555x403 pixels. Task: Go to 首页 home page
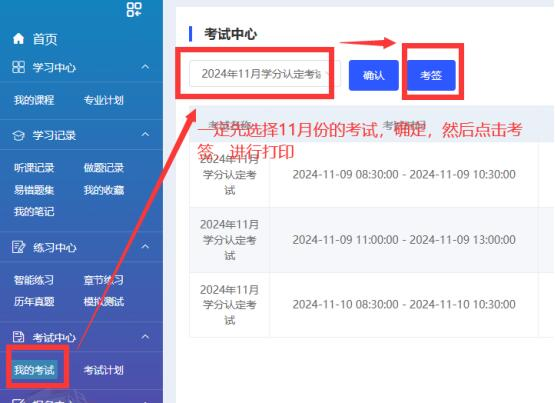tap(45, 39)
